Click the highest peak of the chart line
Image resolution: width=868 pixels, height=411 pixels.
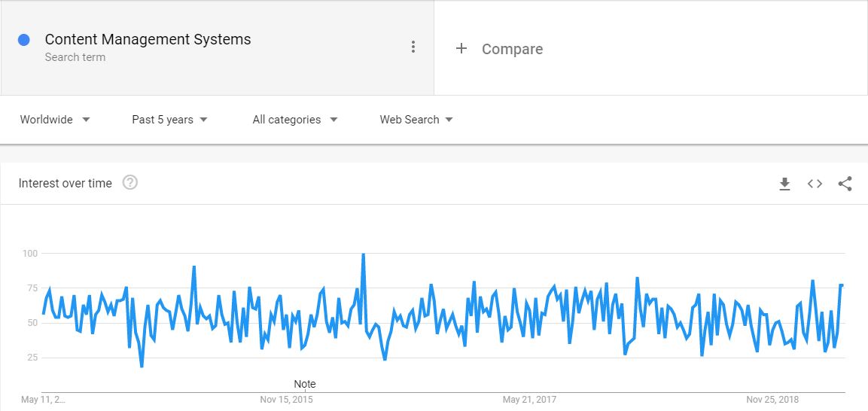click(x=363, y=254)
